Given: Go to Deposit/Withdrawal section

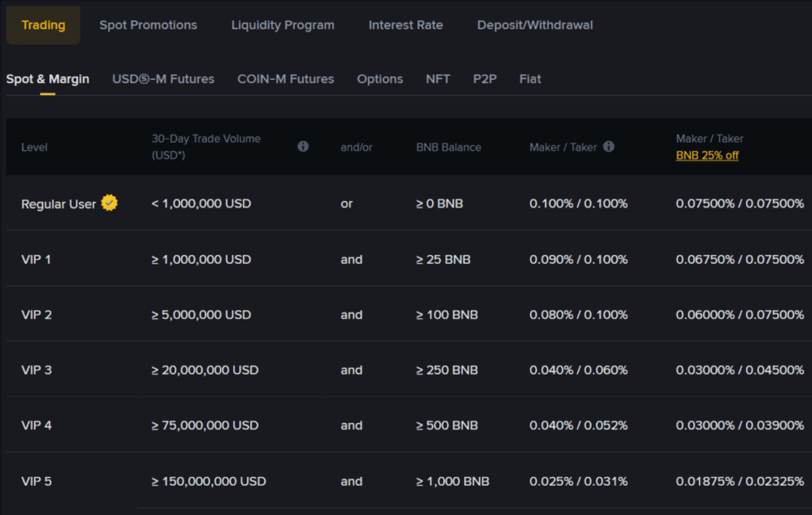Looking at the screenshot, I should (x=534, y=25).
